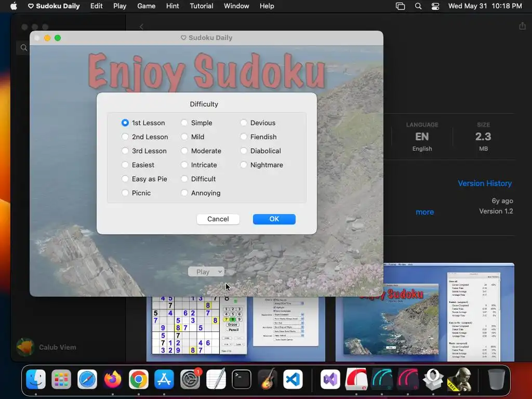Choose Easy as Pie difficulty
Image resolution: width=532 pixels, height=399 pixels.
(125, 179)
